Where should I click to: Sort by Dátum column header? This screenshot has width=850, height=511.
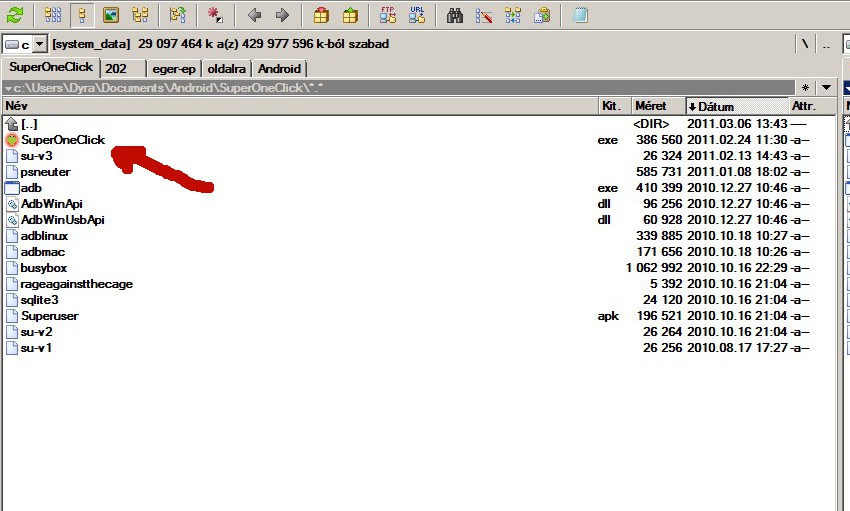pyautogui.click(x=737, y=106)
